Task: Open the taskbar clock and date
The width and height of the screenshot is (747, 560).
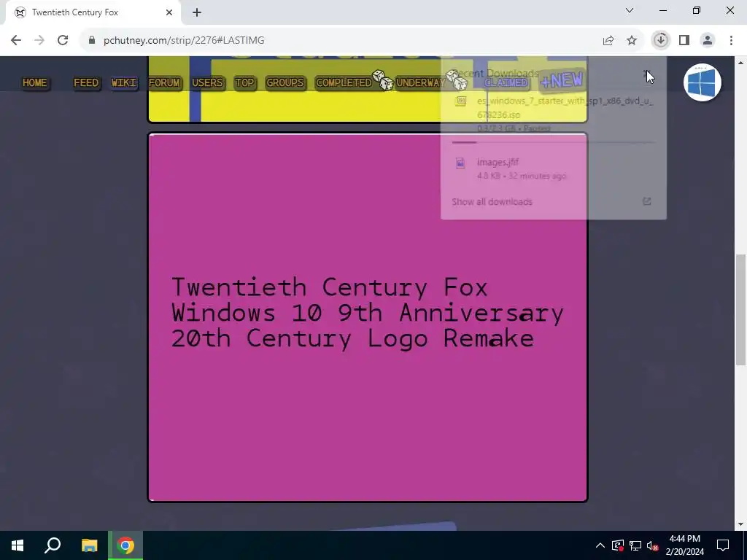Action: coord(684,545)
